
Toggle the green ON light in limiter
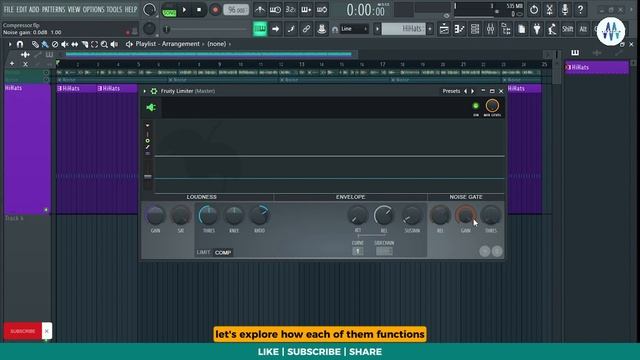(476, 106)
